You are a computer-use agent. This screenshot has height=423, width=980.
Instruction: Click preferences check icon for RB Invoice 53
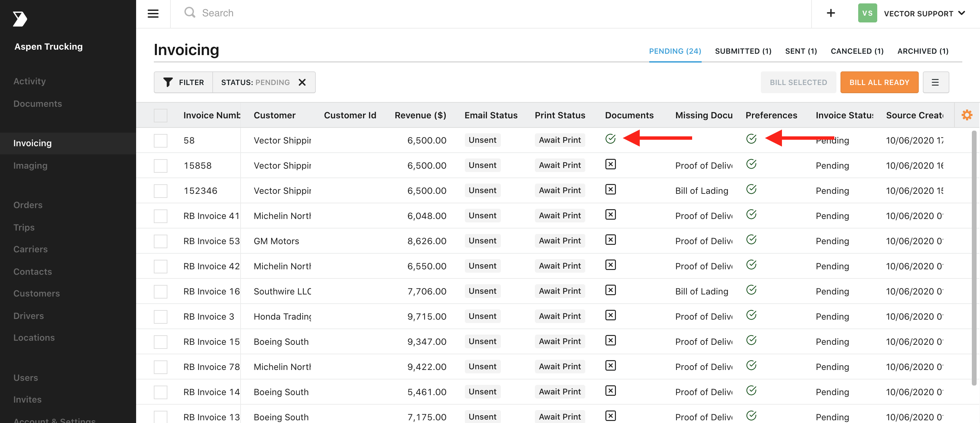point(751,239)
